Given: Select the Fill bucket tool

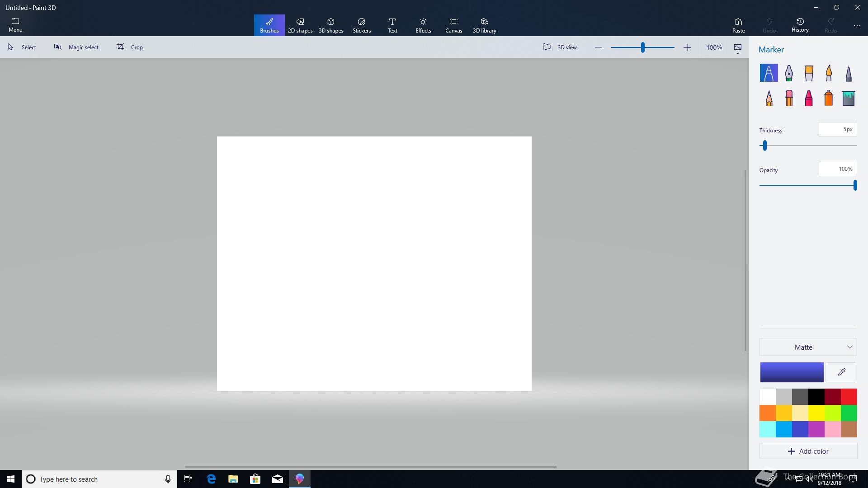Looking at the screenshot, I should (849, 98).
